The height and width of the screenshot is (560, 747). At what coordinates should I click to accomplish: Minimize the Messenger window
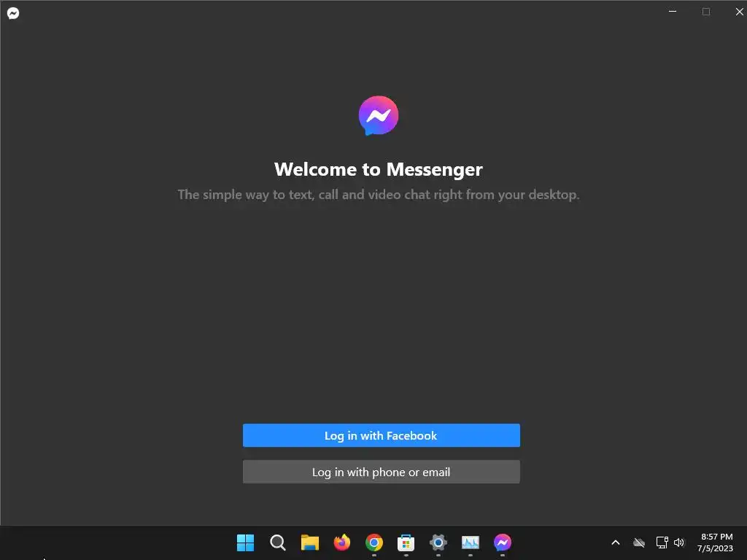(673, 12)
